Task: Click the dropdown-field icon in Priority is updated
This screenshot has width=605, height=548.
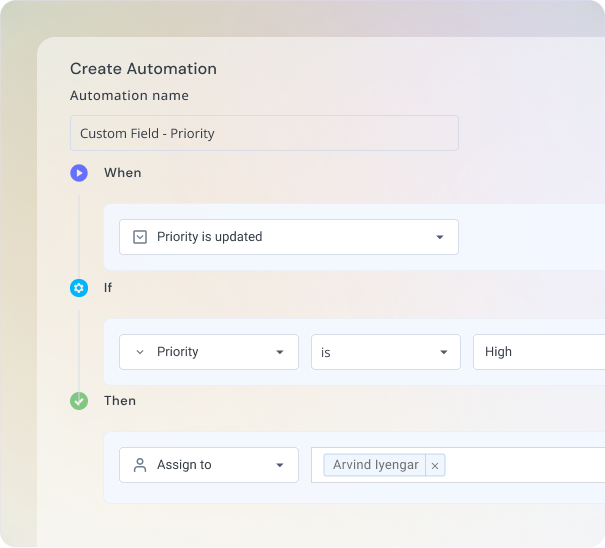Action: coord(140,237)
